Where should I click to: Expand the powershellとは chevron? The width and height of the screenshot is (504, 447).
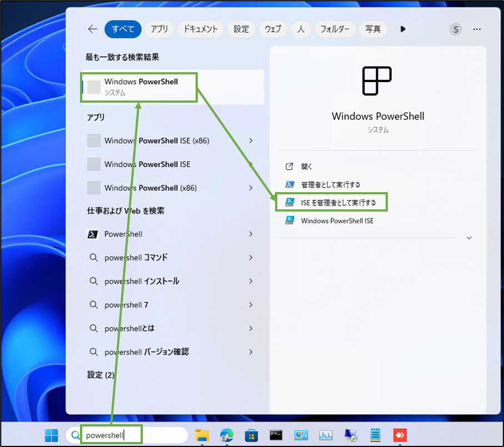(x=251, y=329)
